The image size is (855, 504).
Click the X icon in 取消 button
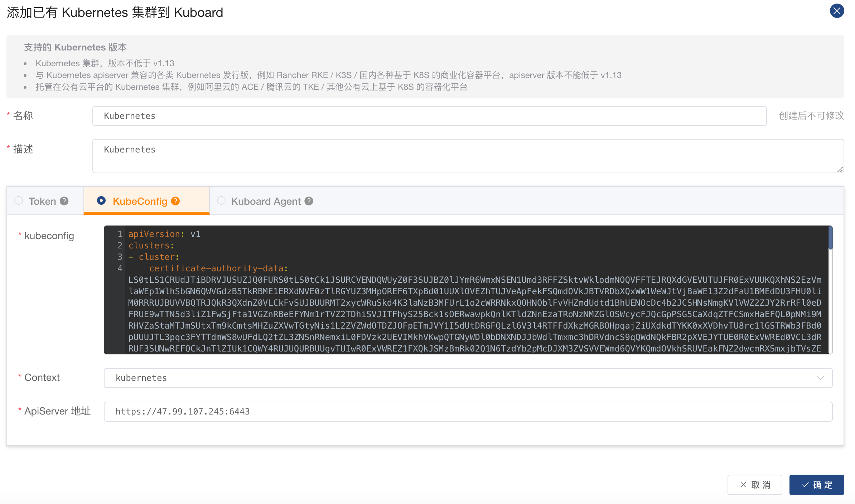point(743,485)
